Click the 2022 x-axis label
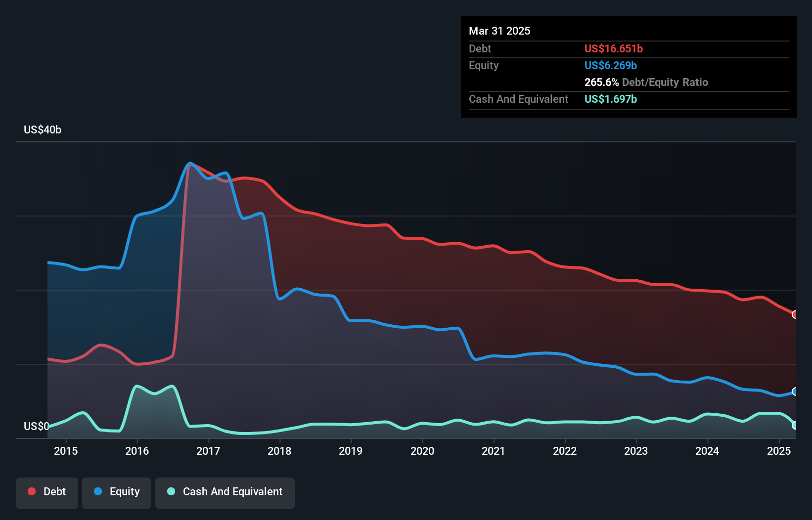 click(565, 451)
